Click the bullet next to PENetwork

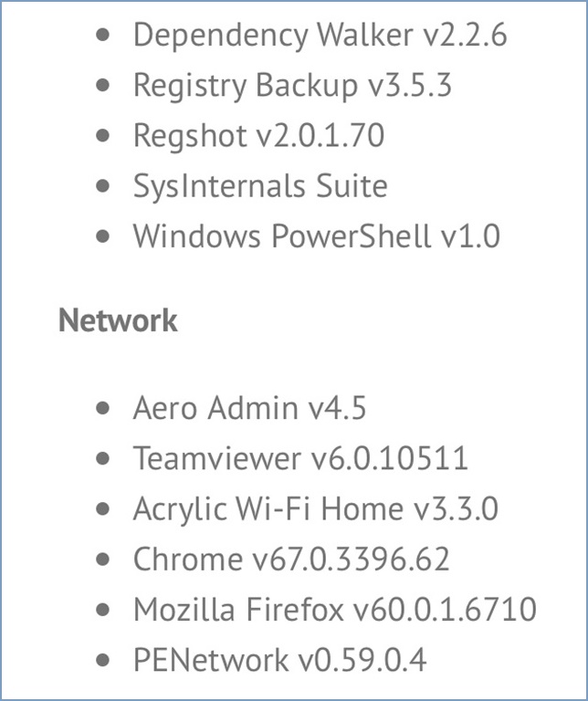(x=103, y=659)
